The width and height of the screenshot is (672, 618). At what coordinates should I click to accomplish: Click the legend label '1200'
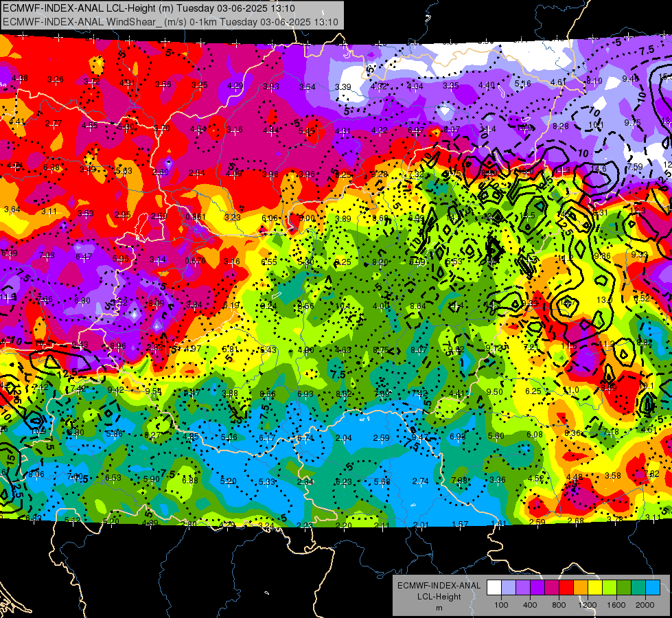click(587, 605)
